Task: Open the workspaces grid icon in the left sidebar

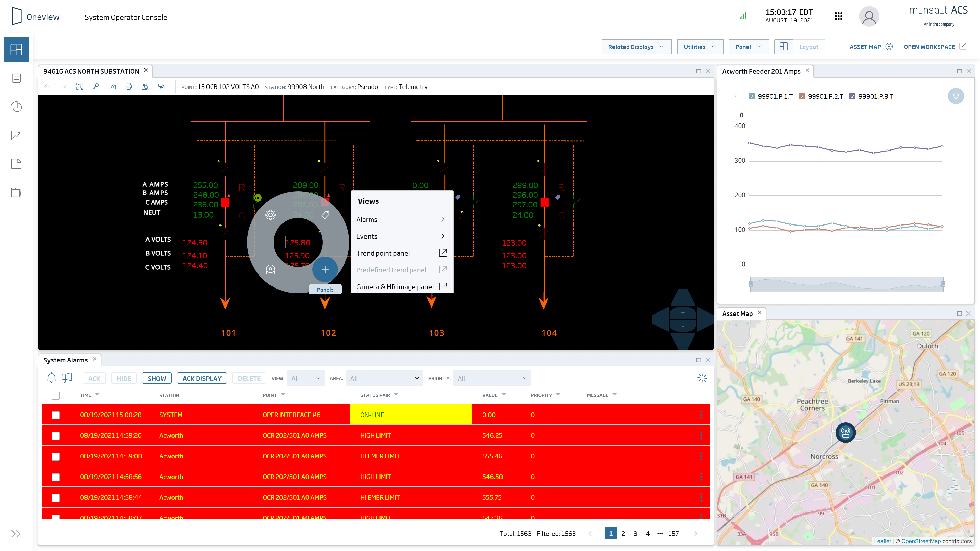Action: coord(16,49)
